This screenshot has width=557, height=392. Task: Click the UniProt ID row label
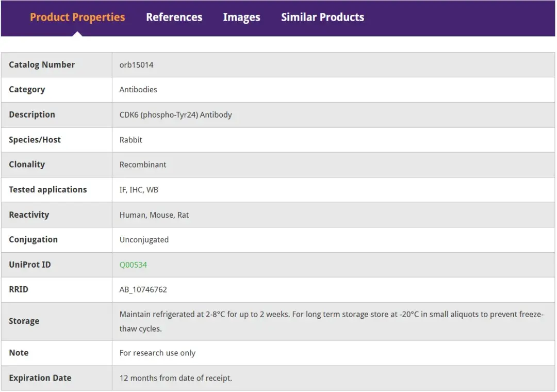pos(30,265)
